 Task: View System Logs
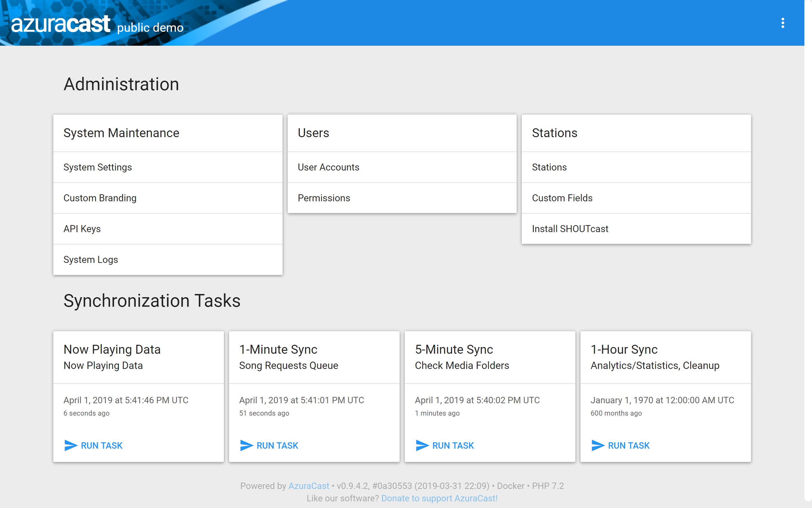tap(91, 259)
